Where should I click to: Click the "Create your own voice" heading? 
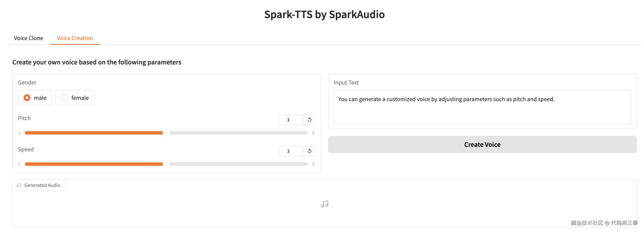pos(97,62)
